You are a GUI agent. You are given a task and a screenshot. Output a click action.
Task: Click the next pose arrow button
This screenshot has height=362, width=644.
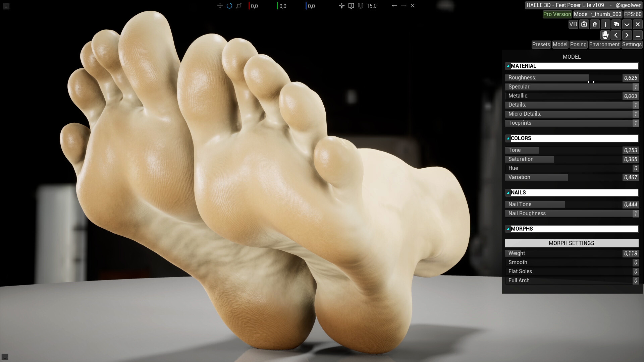(627, 35)
